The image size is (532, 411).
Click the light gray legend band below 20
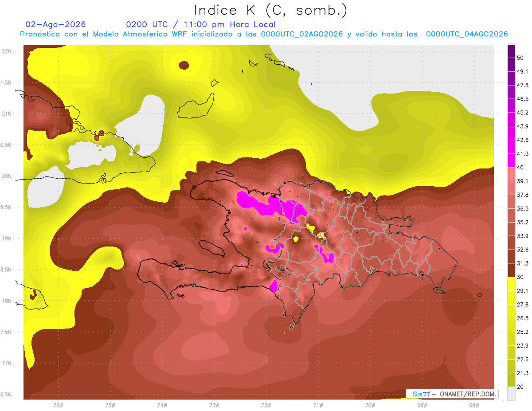(511, 394)
